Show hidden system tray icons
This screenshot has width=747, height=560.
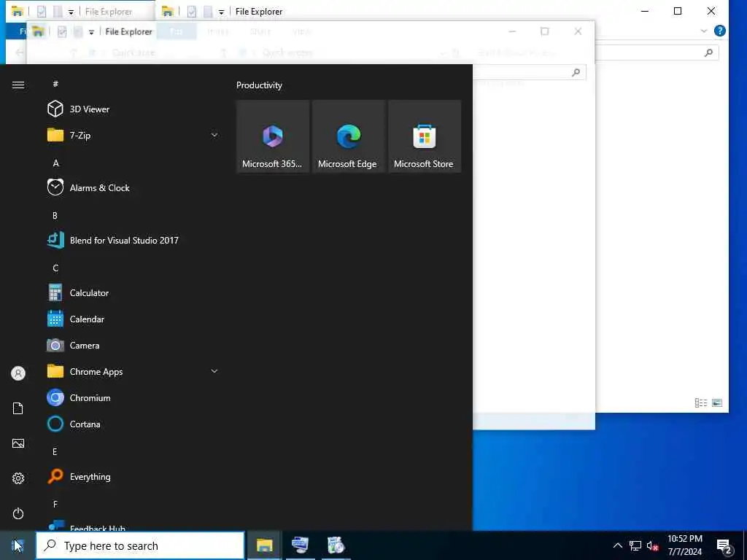617,545
